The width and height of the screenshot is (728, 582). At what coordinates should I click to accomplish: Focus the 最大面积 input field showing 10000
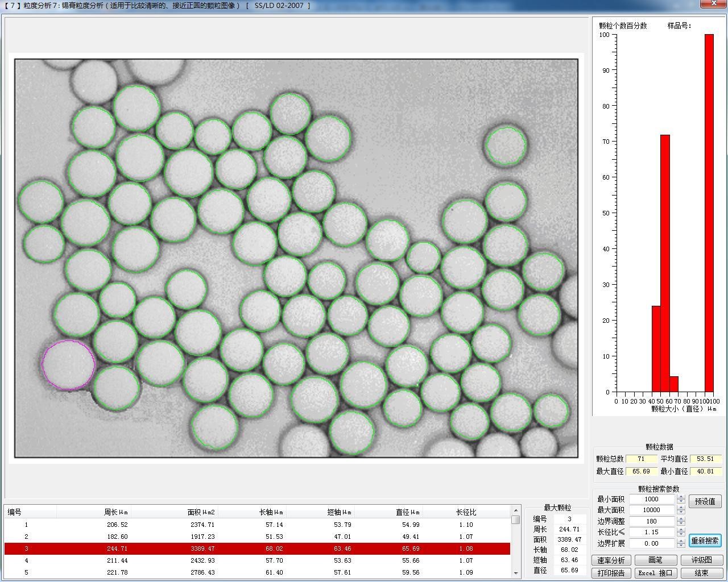(x=652, y=510)
